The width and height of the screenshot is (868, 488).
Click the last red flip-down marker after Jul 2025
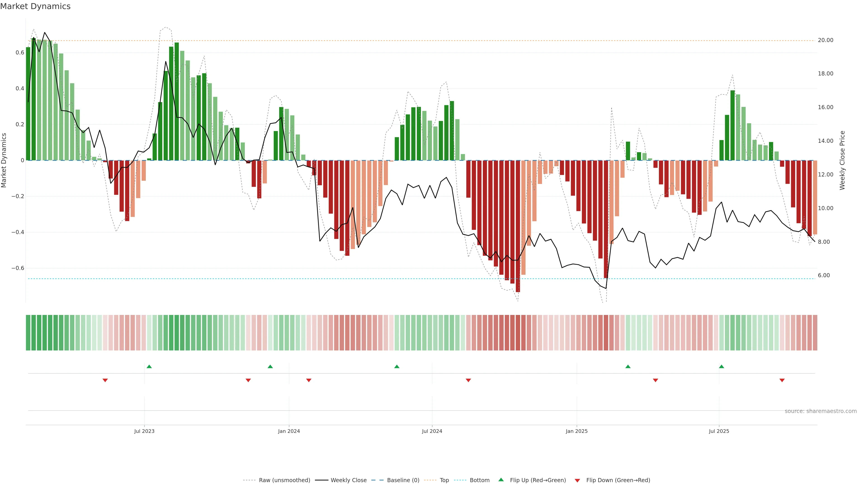click(782, 380)
